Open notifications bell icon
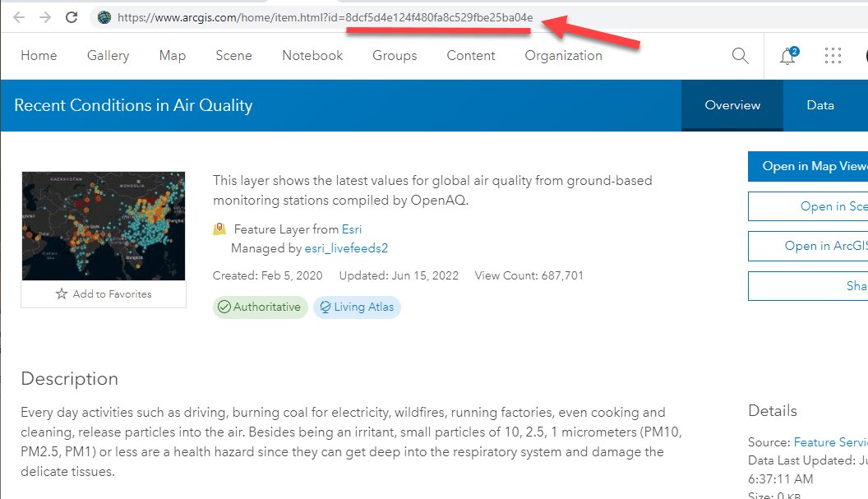868x499 pixels. [x=787, y=55]
